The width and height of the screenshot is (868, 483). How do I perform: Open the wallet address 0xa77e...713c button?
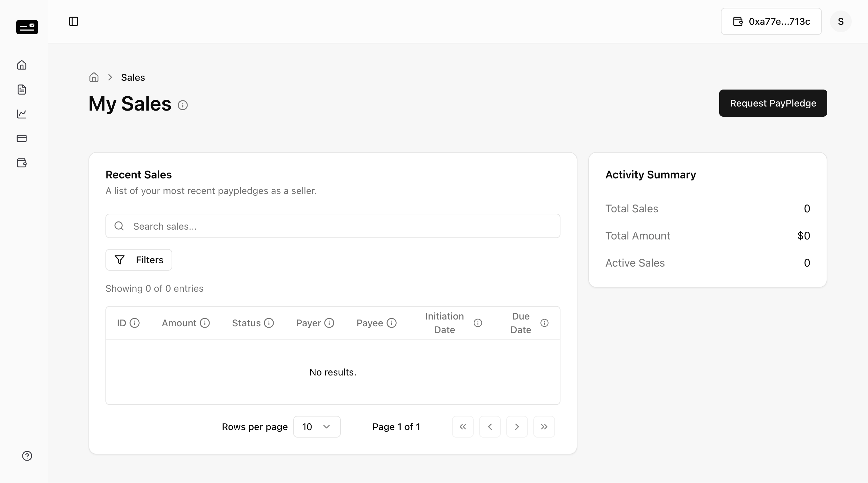click(x=771, y=21)
